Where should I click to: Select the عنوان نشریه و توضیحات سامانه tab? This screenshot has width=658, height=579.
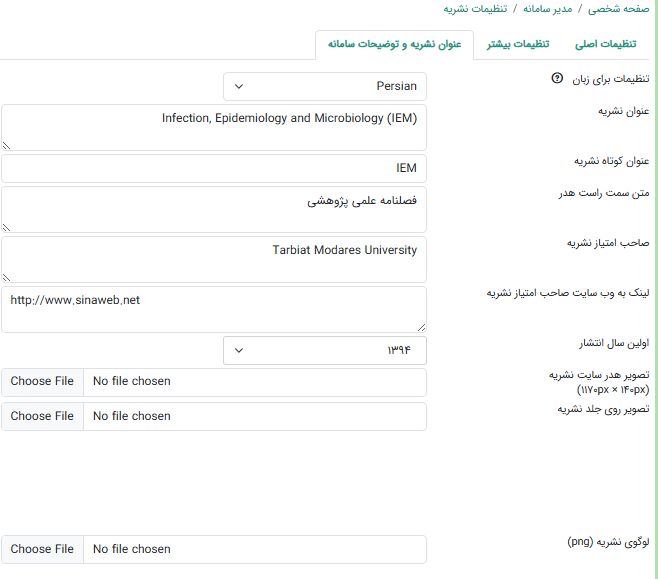pyautogui.click(x=394, y=45)
